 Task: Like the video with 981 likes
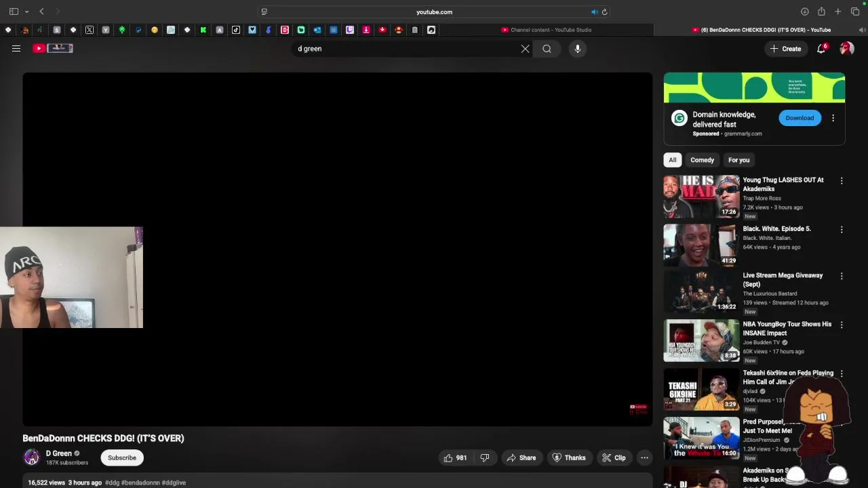455,457
